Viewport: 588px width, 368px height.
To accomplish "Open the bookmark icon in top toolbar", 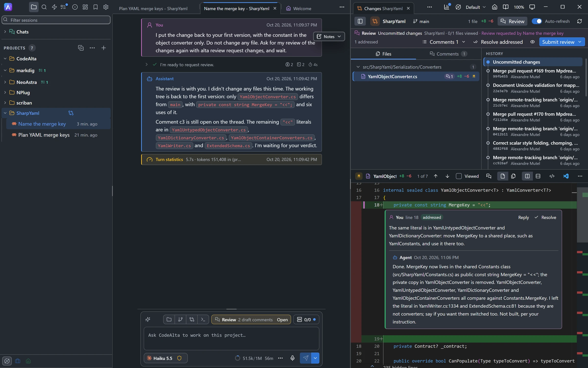I will coord(96,7).
